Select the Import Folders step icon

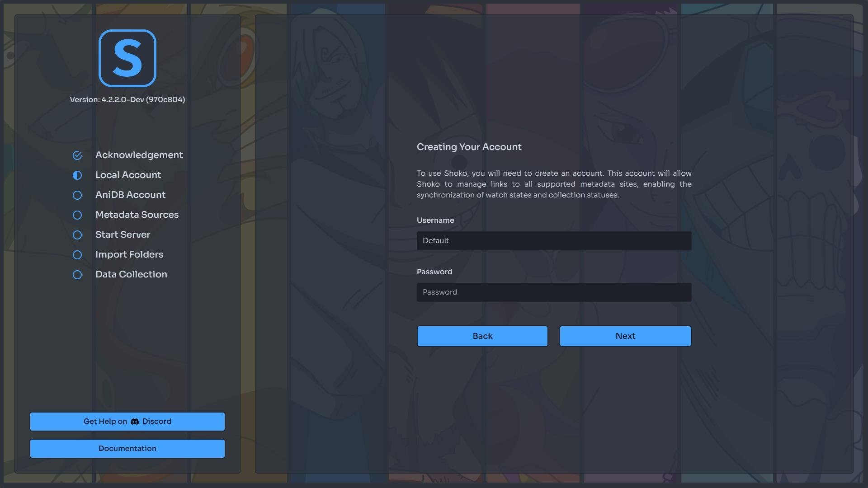point(76,255)
